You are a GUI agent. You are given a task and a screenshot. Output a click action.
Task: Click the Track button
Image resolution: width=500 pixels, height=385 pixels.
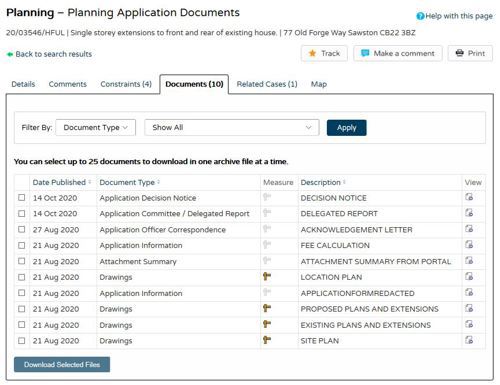324,53
